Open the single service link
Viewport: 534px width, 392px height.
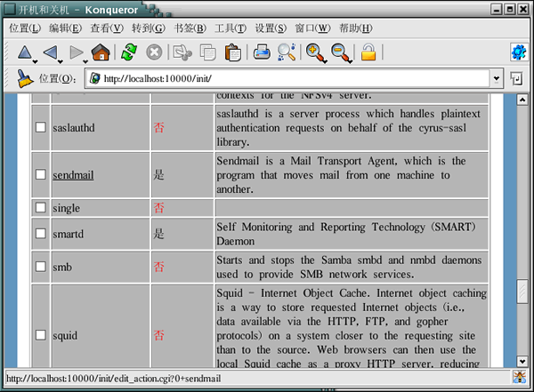pyautogui.click(x=67, y=208)
